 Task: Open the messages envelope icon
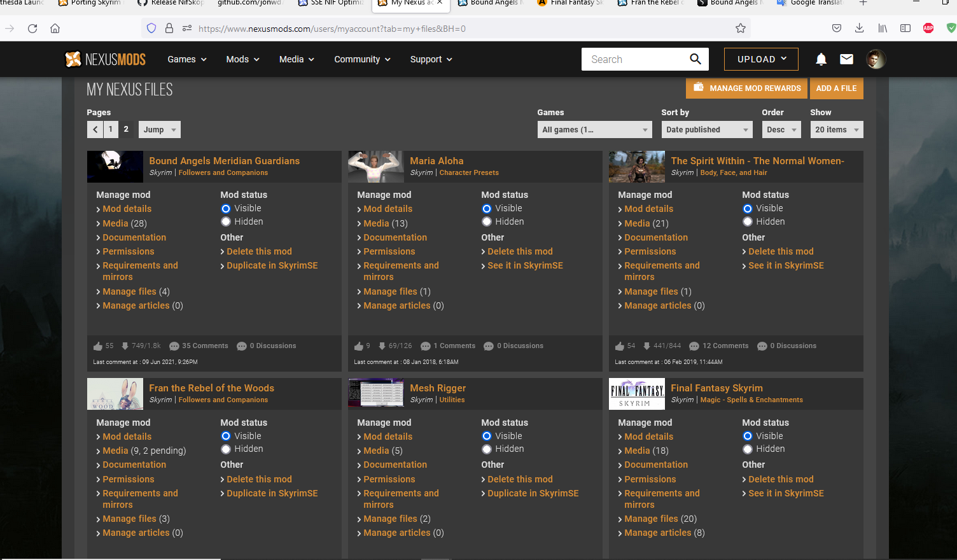coord(846,59)
